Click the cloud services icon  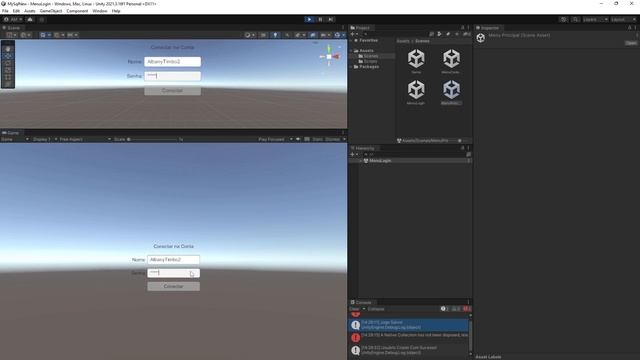30,19
